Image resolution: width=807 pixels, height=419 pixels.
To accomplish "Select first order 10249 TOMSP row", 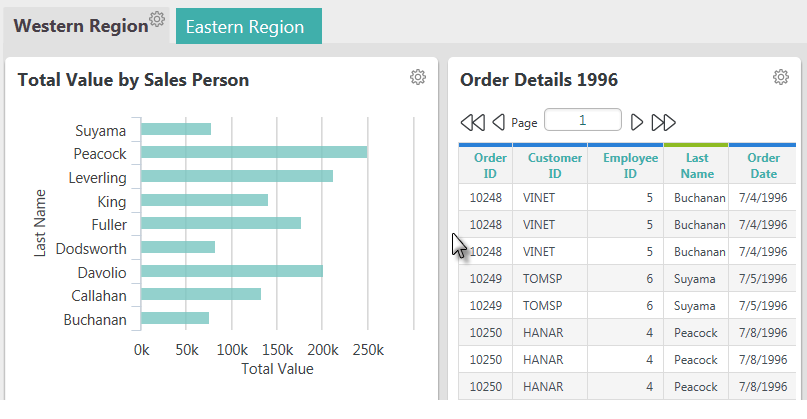I will (627, 278).
